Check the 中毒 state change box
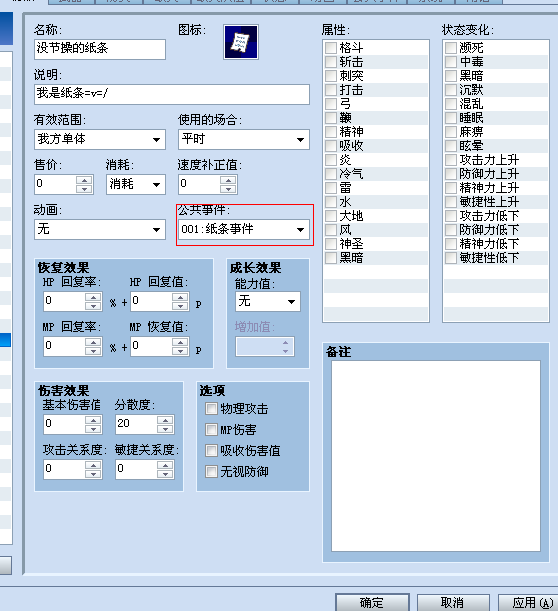Image resolution: width=558 pixels, height=611 pixels. (x=451, y=62)
